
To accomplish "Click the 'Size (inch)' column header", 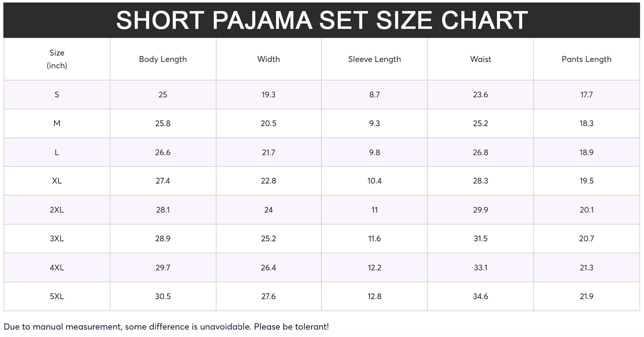I will (x=57, y=59).
